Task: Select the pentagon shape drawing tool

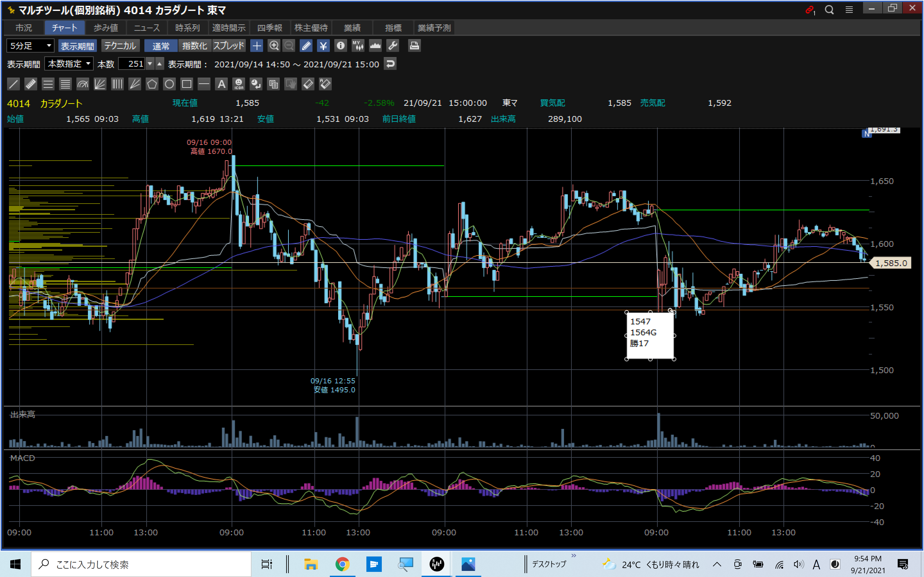Action: [152, 84]
